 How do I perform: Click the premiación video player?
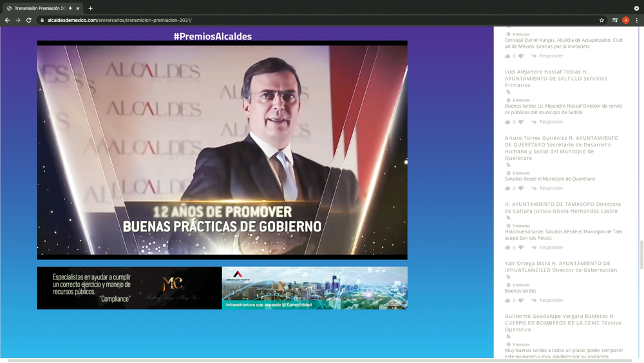[222, 150]
